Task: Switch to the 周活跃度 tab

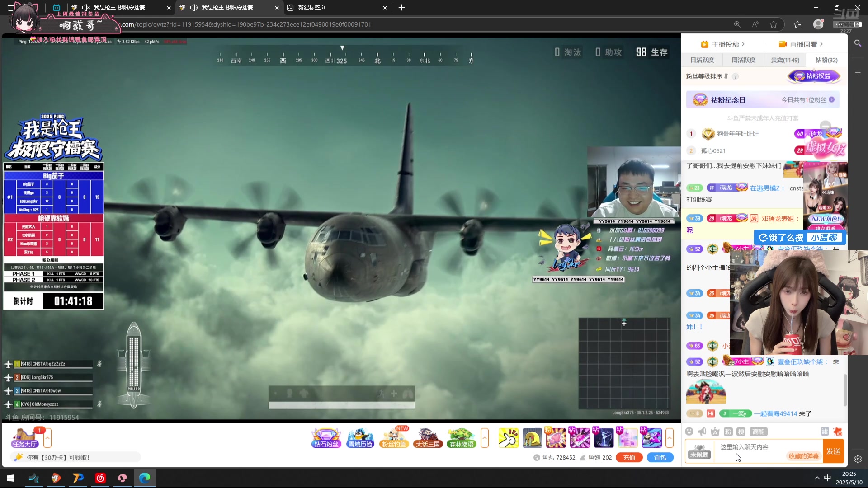Action: coord(744,60)
